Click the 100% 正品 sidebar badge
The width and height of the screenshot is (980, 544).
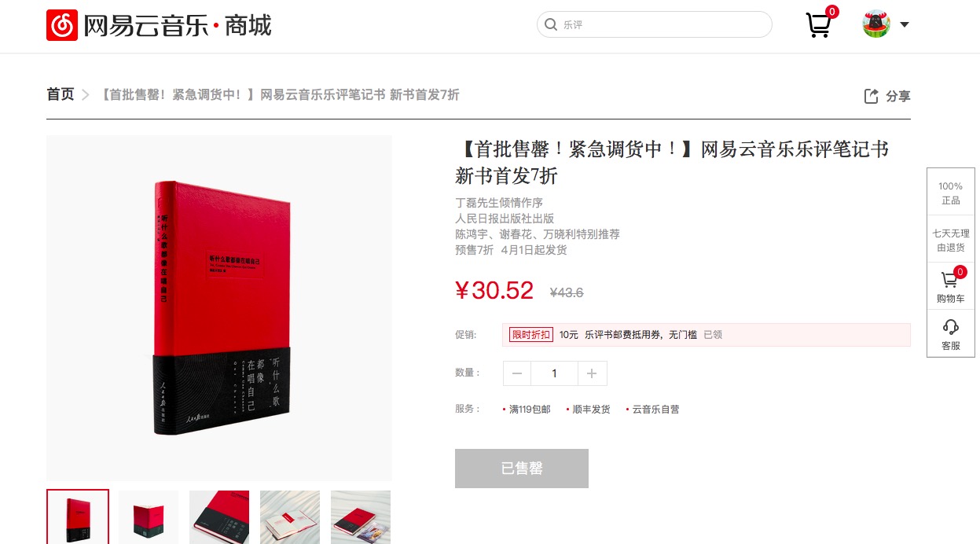(951, 193)
